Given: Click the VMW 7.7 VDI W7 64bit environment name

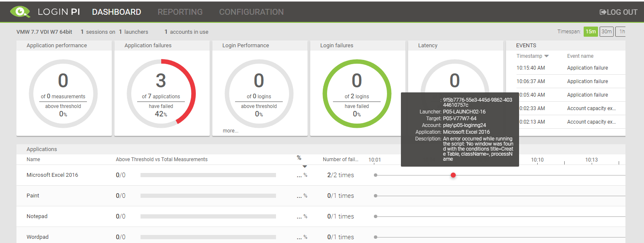Looking at the screenshot, I should (x=44, y=32).
